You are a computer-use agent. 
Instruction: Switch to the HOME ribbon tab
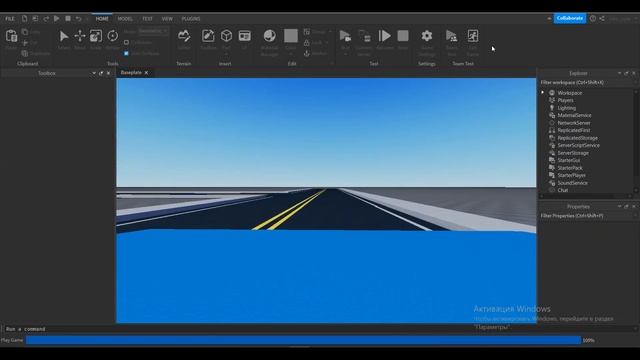click(x=102, y=19)
